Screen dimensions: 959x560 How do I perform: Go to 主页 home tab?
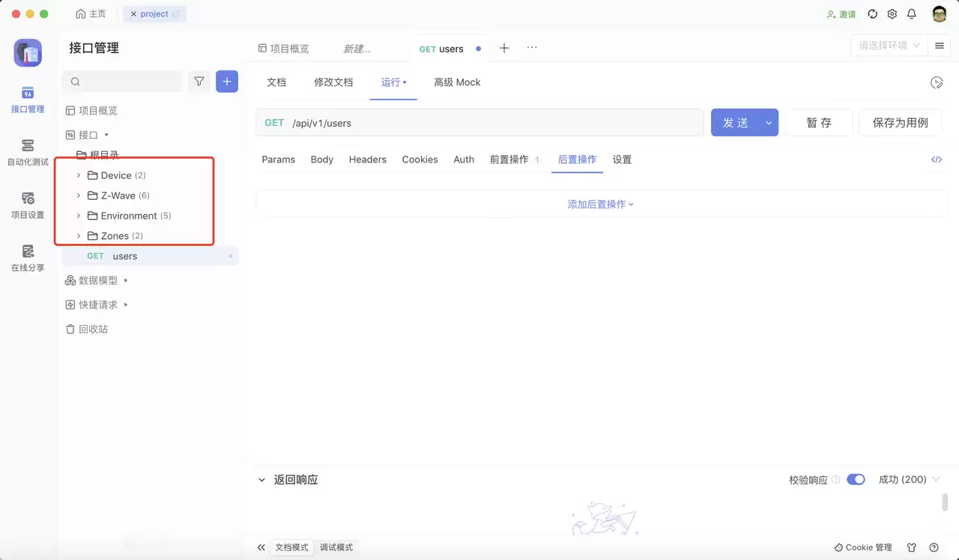(91, 14)
